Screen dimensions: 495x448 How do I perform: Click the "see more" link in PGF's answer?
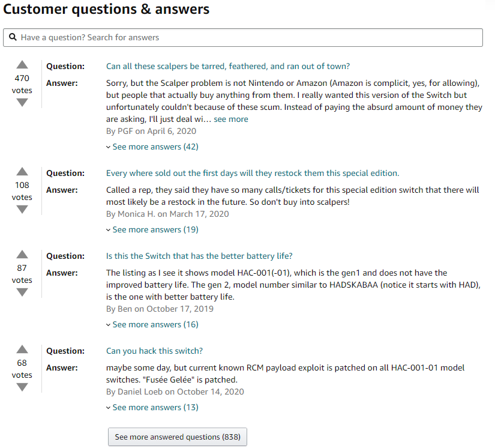click(x=231, y=119)
